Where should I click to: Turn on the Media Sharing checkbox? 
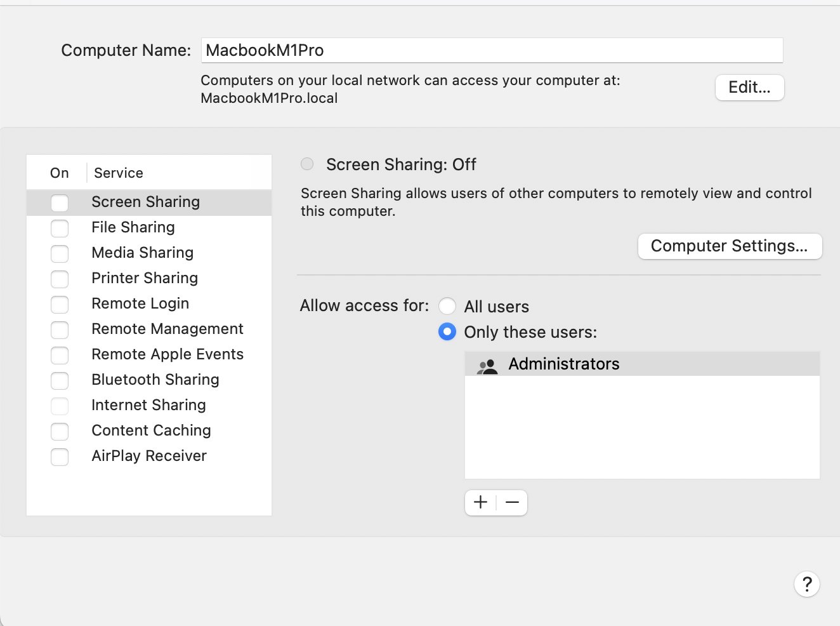pyautogui.click(x=60, y=253)
